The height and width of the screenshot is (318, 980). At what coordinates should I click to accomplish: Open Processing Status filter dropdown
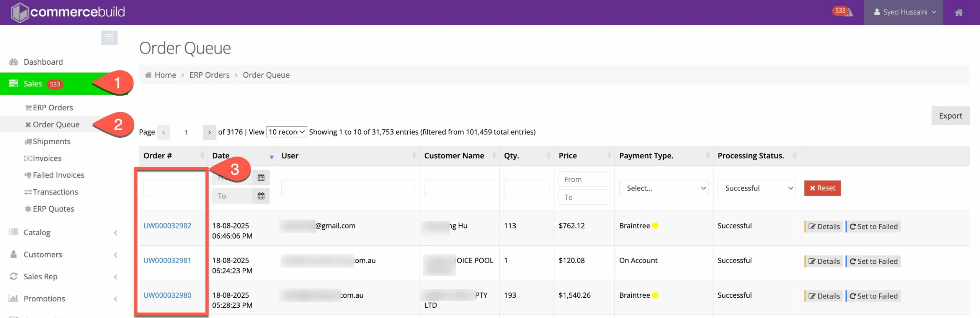pyautogui.click(x=756, y=188)
